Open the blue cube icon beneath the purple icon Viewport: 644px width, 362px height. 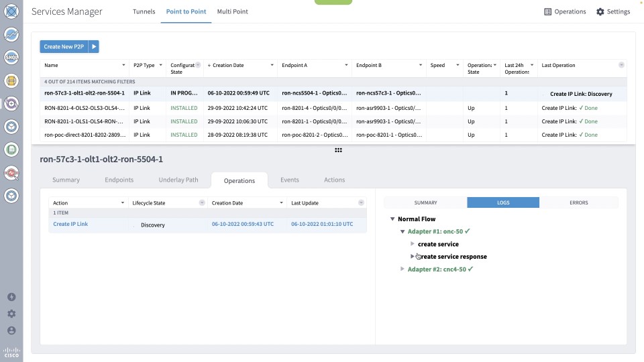tap(11, 127)
